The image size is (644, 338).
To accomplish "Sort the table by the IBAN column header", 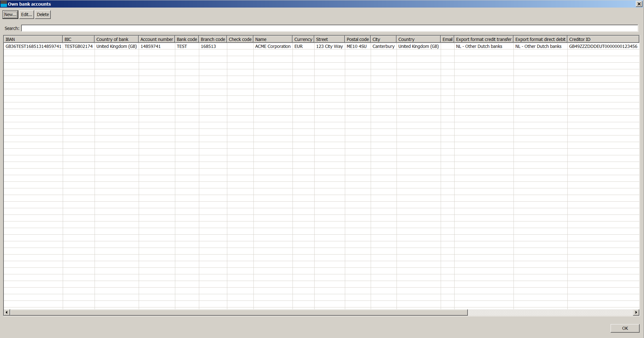I will (x=33, y=39).
